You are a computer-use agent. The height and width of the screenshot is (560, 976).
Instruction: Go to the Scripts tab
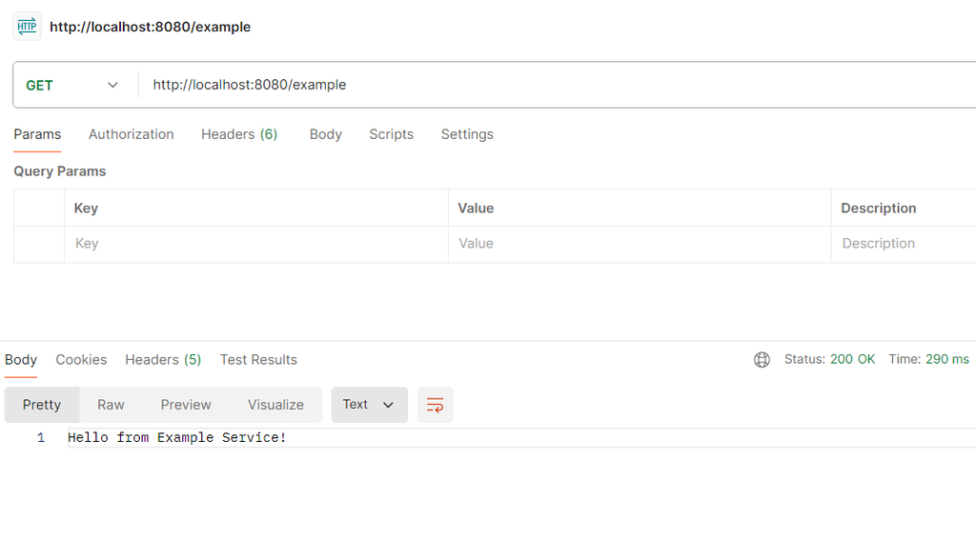[391, 134]
